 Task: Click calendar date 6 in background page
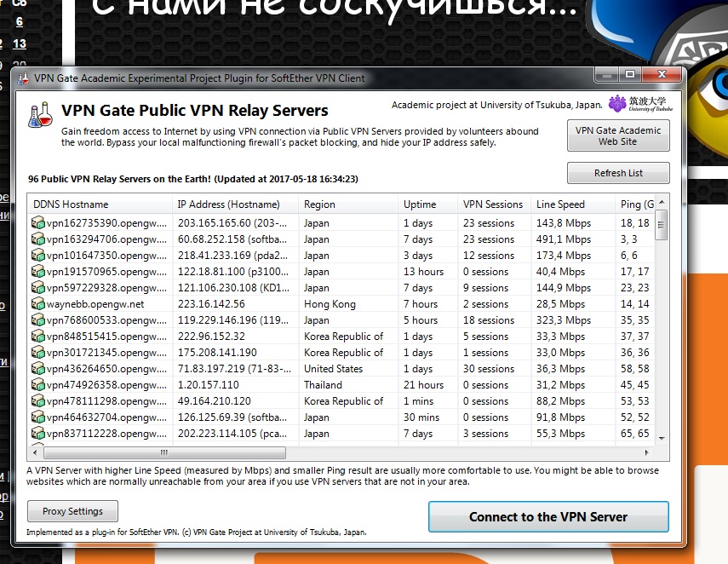20,21
